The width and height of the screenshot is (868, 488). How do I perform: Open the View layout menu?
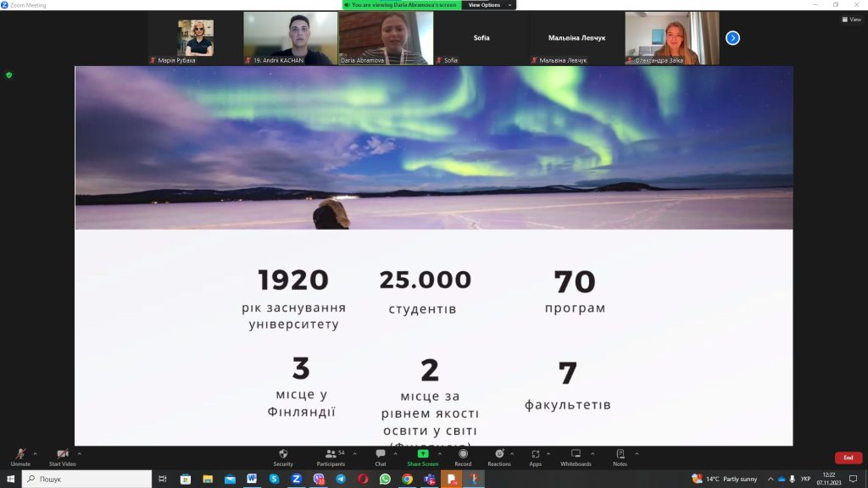(x=851, y=19)
